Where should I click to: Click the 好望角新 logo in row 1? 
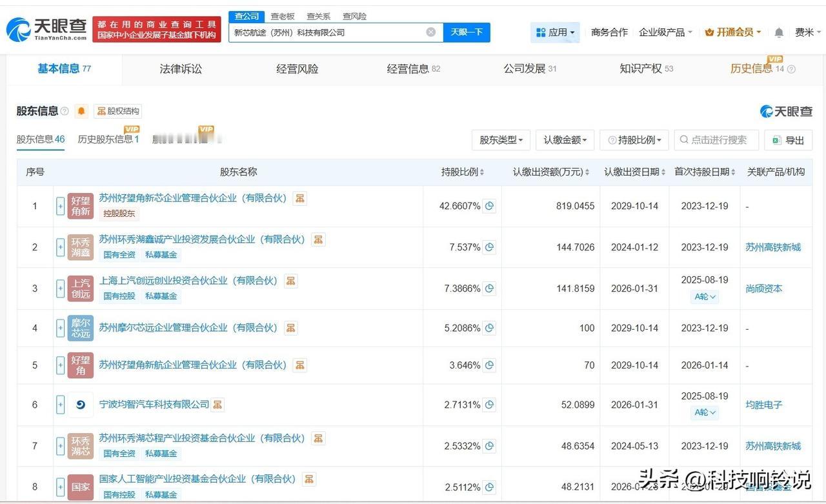click(81, 206)
